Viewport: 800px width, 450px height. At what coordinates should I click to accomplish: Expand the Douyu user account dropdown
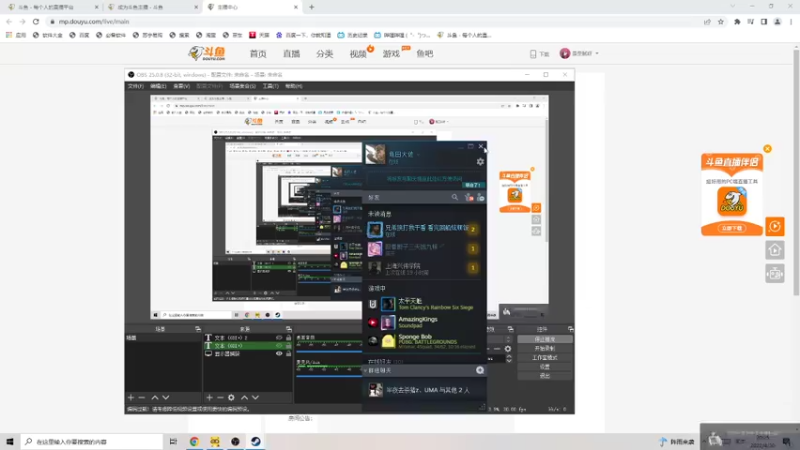[x=597, y=54]
